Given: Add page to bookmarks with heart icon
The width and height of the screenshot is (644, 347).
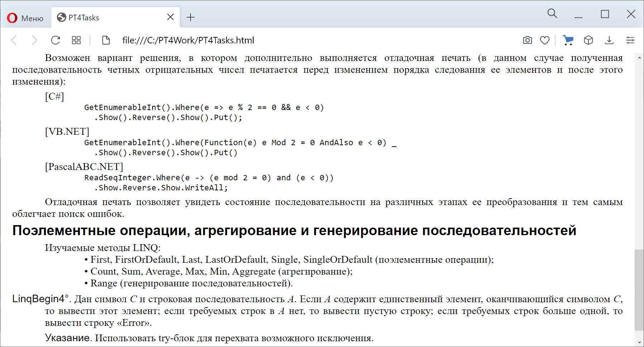Looking at the screenshot, I should click(545, 40).
